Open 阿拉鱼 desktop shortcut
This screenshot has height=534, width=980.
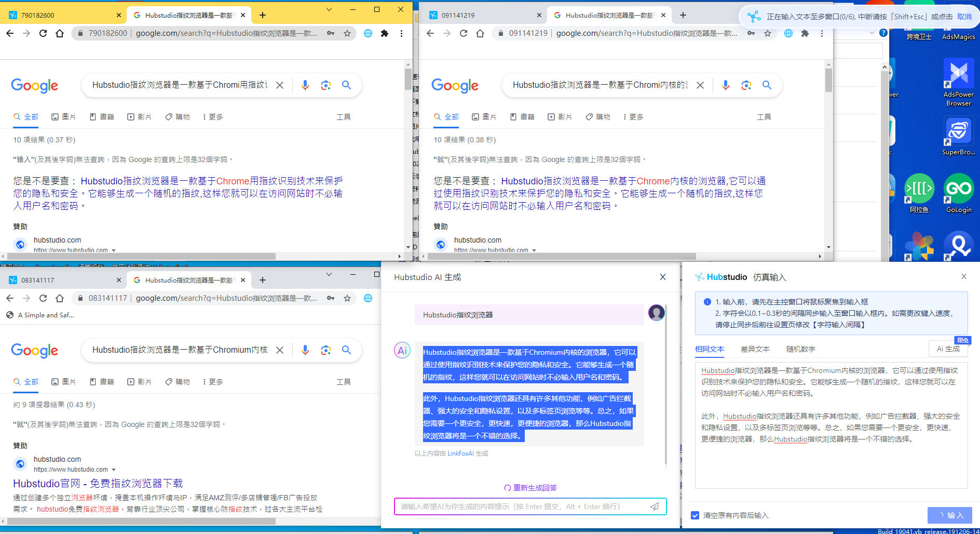point(919,193)
